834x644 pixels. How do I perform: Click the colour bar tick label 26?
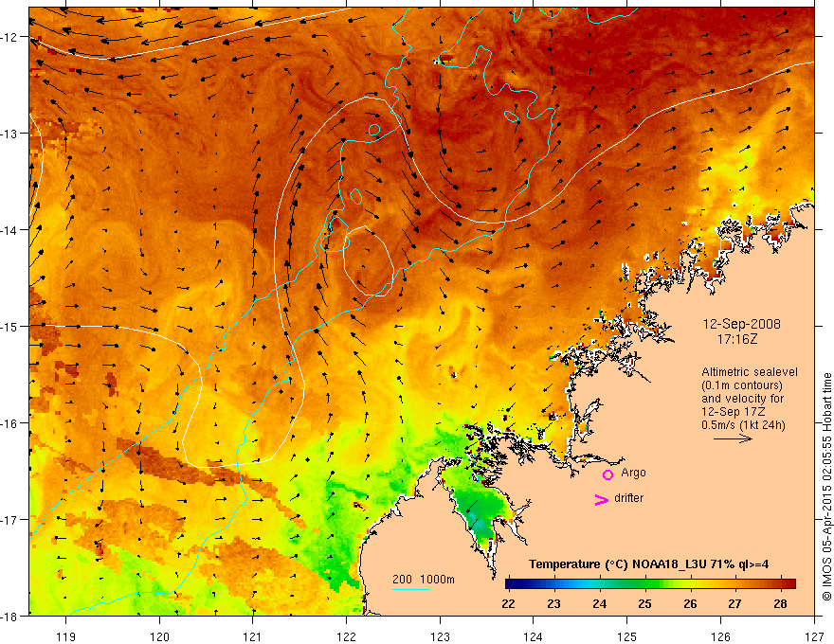[690, 603]
